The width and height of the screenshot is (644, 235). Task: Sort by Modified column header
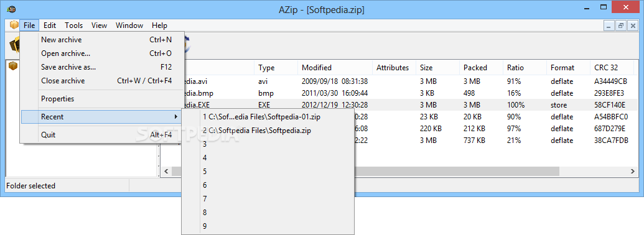[335, 68]
